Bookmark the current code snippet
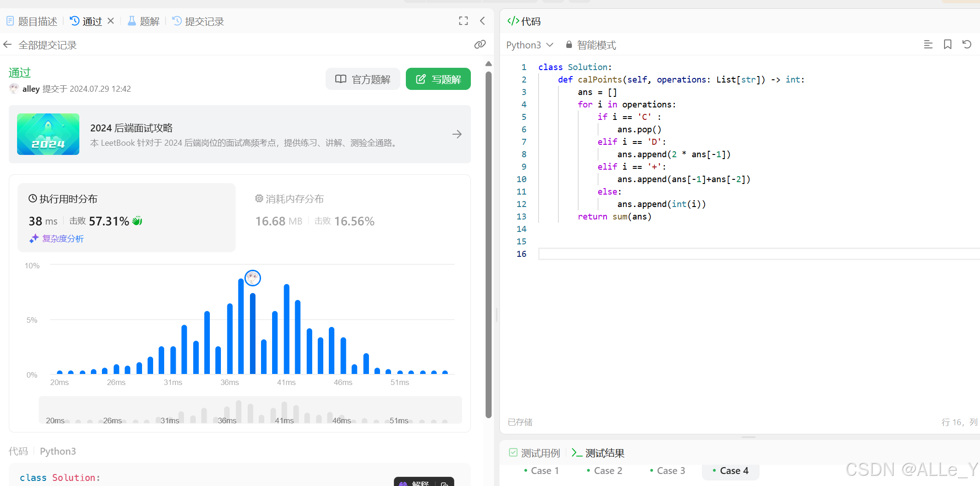 [947, 44]
